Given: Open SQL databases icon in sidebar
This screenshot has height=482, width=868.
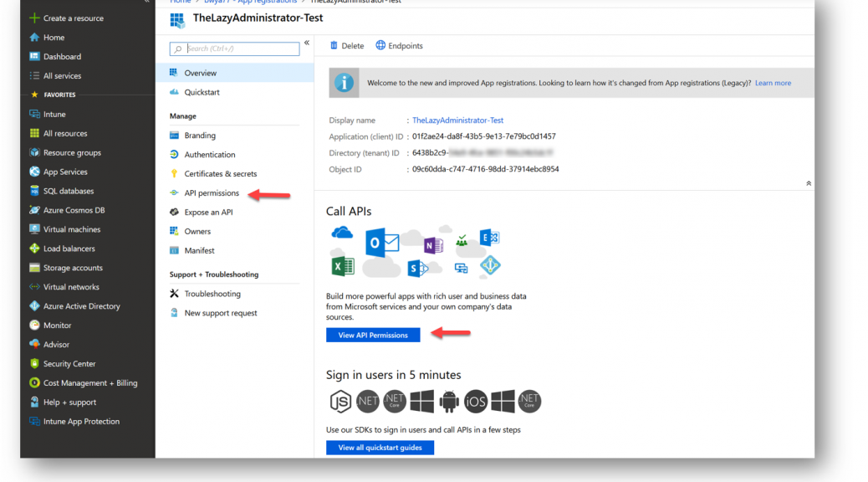Looking at the screenshot, I should coord(34,191).
